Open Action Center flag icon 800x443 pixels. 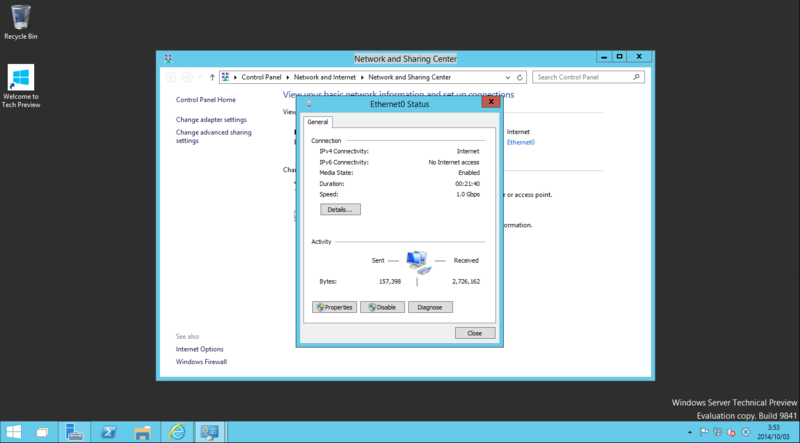pyautogui.click(x=704, y=432)
